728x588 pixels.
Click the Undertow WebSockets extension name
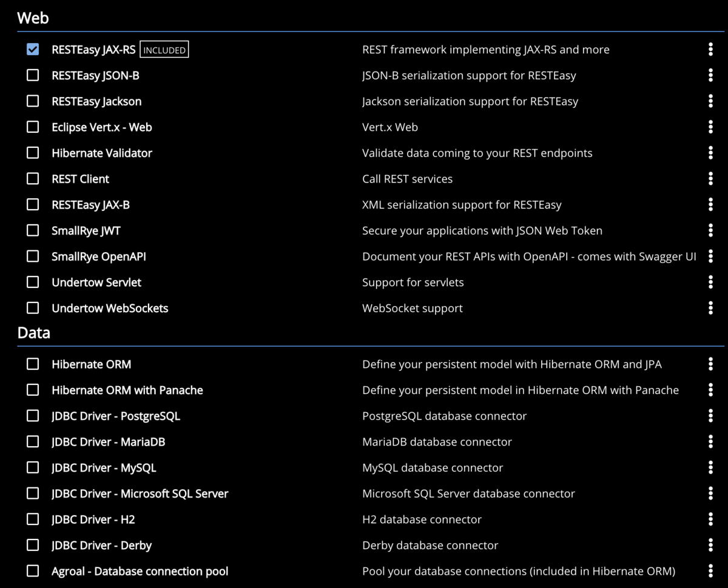[110, 308]
